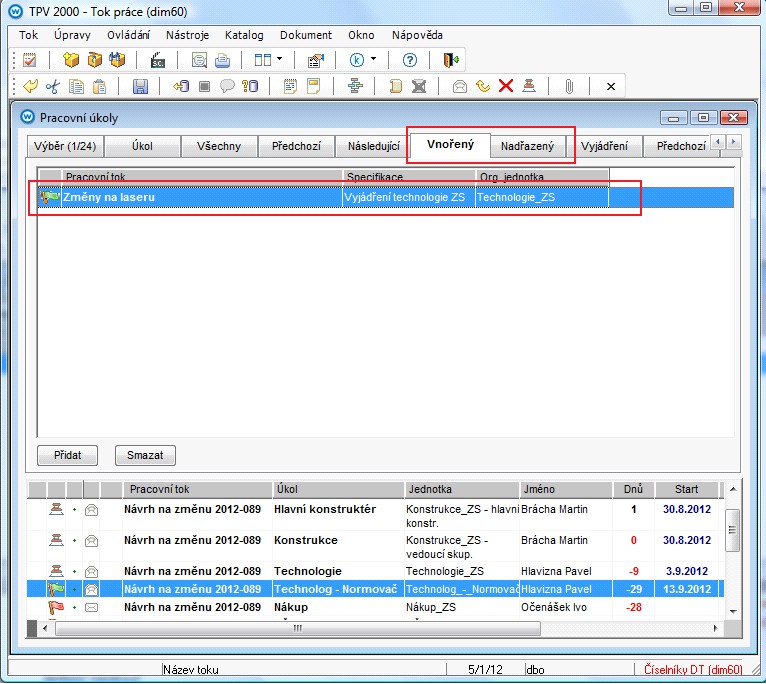The image size is (766, 684).
Task: Click the red X delete icon
Action: pyautogui.click(x=506, y=86)
